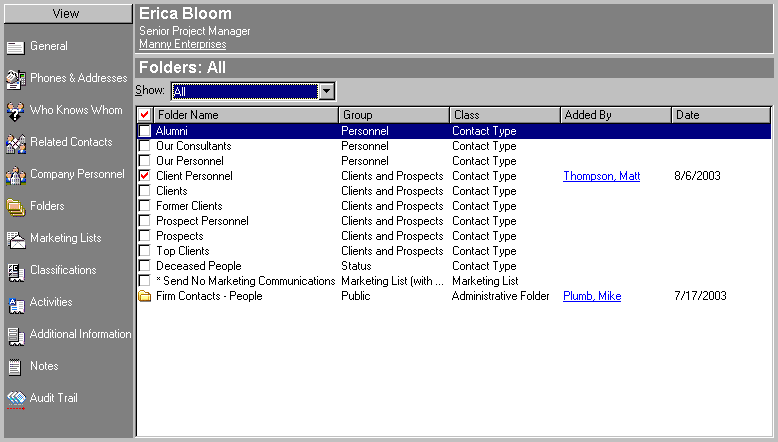Select the Classifications icon
This screenshot has height=442, width=778.
pos(15,271)
